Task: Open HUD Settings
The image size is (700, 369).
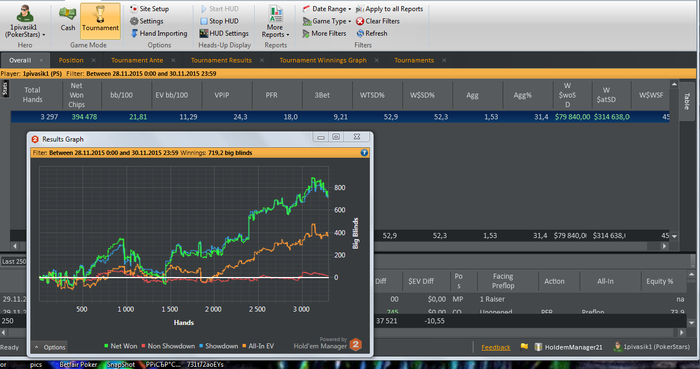Action: pos(224,33)
